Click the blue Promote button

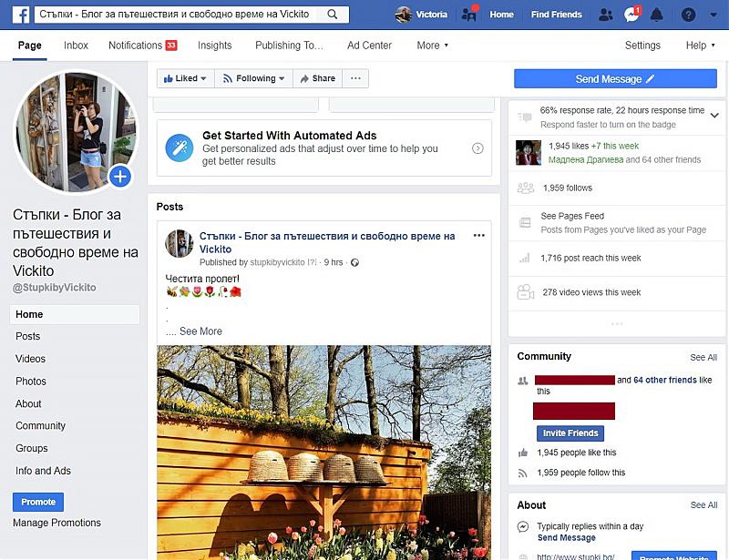38,502
